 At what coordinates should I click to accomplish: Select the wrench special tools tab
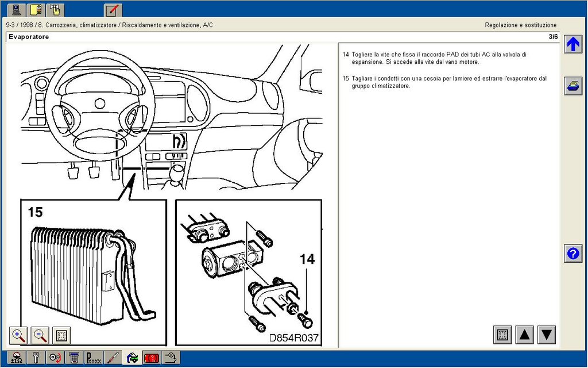click(36, 358)
